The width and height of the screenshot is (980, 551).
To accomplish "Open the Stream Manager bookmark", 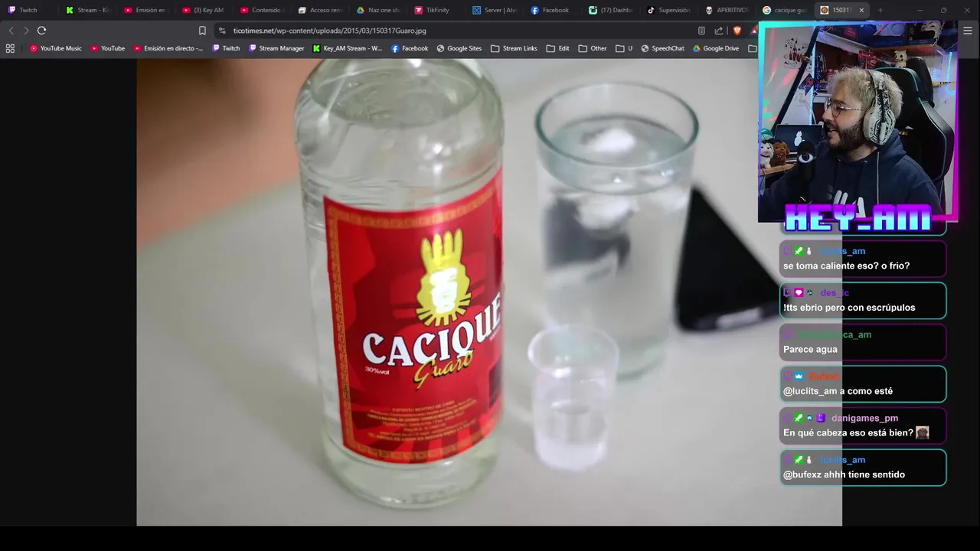I will point(276,48).
